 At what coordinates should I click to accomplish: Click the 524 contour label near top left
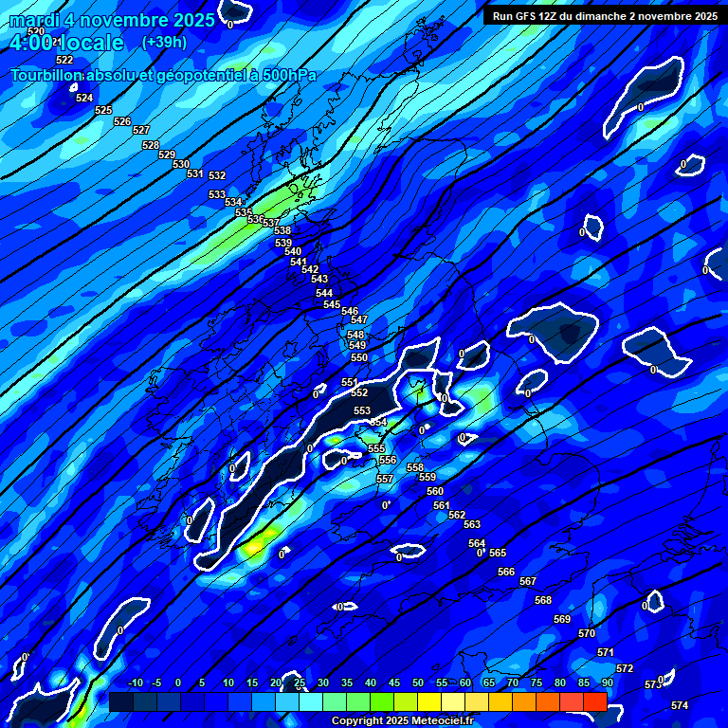(x=84, y=98)
